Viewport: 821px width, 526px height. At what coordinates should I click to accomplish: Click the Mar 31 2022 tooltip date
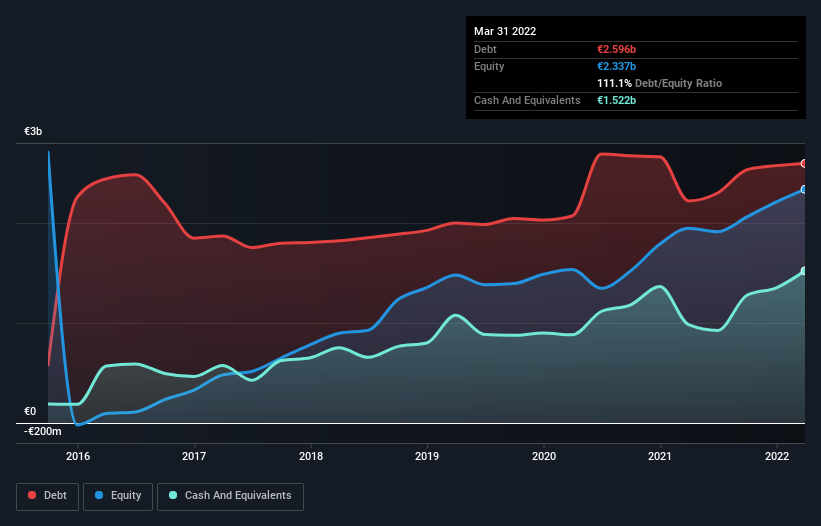click(x=505, y=31)
